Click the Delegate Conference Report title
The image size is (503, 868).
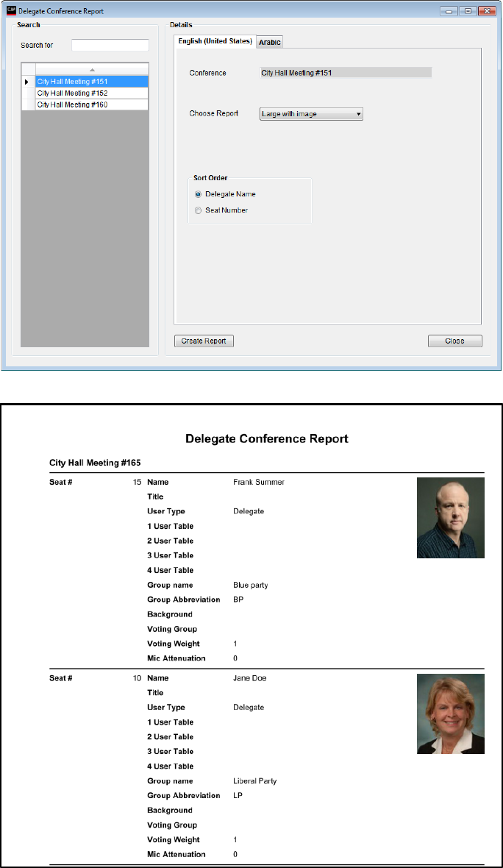(x=267, y=439)
